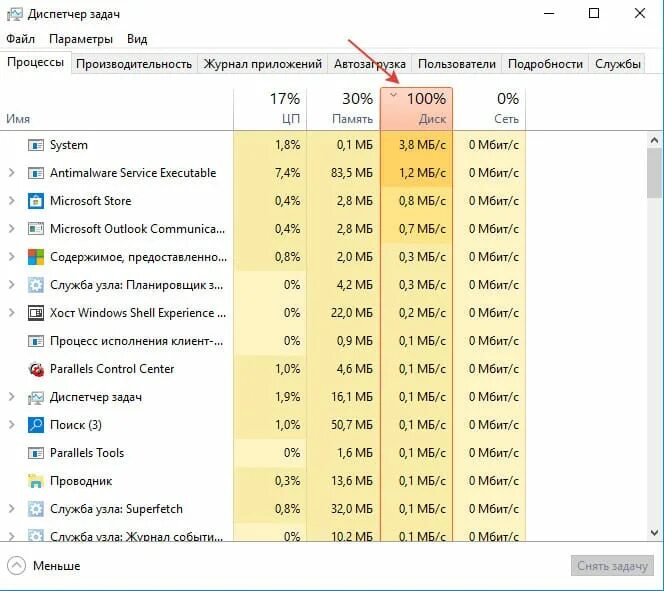Expand the Antimalware Service Executable row

(x=12, y=173)
